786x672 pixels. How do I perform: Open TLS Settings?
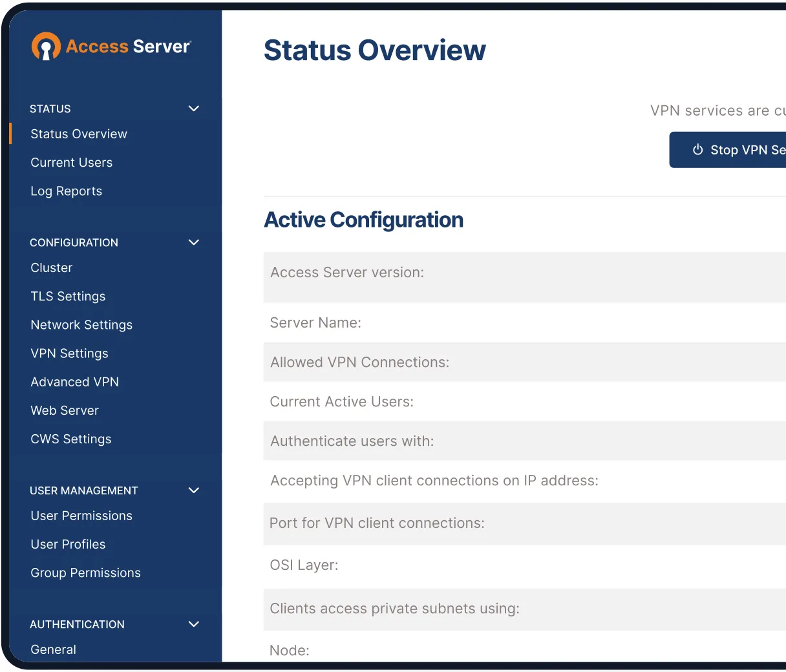click(68, 296)
